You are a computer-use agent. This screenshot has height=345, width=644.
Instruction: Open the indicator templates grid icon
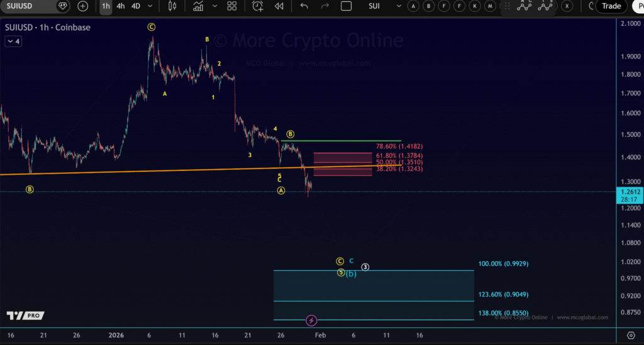(231, 6)
